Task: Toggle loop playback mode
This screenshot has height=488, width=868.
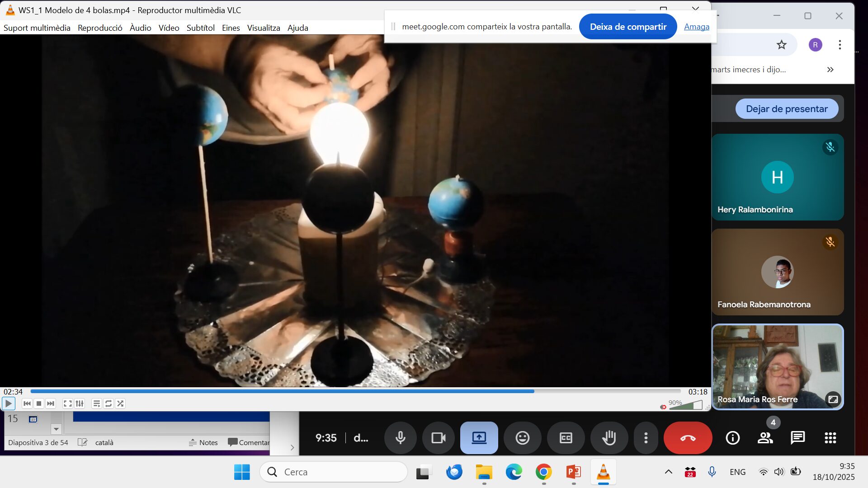Action: click(x=108, y=404)
